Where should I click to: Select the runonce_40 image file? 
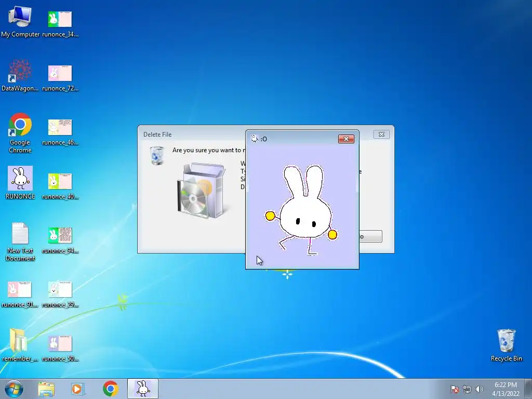coord(60,185)
